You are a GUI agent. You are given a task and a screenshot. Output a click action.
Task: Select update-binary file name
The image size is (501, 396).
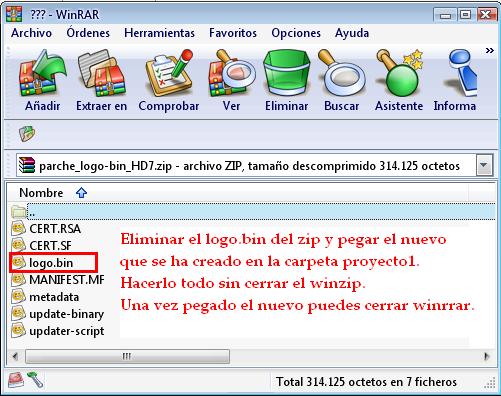point(67,314)
